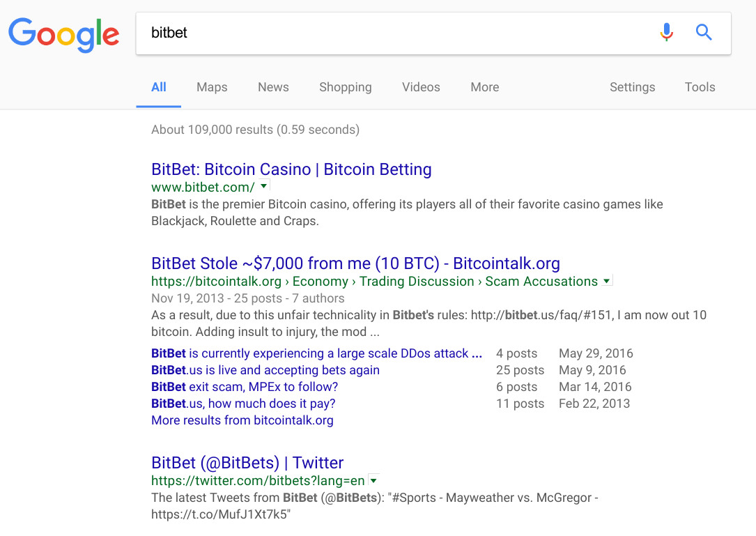Screen dimensions: 756x536
Task: Open the More search categories menu
Action: (x=484, y=87)
